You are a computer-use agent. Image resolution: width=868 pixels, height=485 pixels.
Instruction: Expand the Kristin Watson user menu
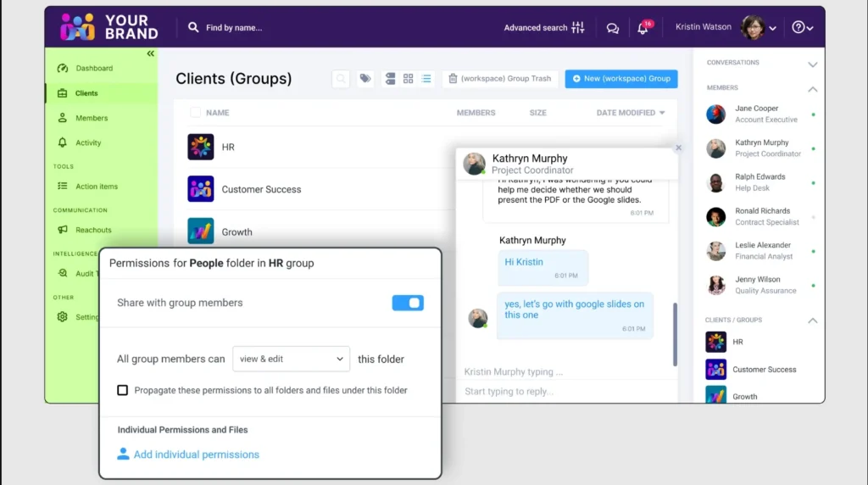pos(772,28)
